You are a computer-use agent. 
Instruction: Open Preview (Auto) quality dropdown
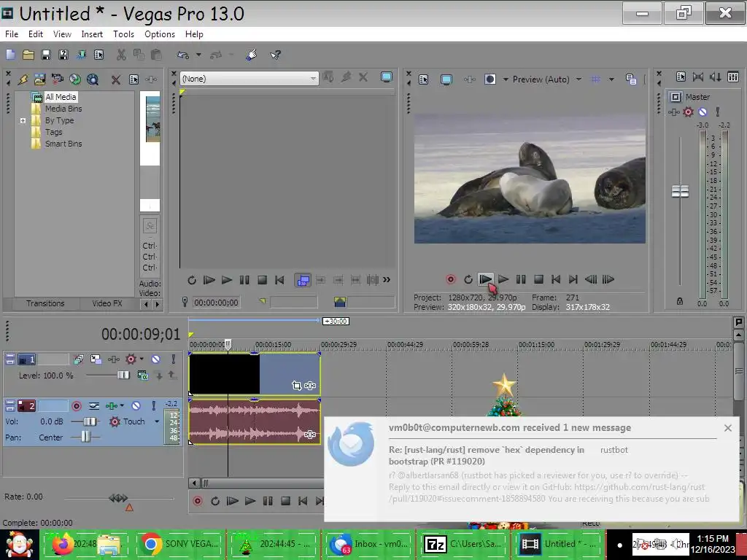click(x=578, y=79)
